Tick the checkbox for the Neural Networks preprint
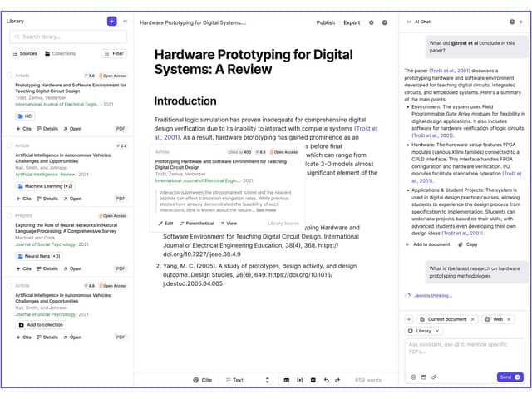This screenshot has width=532, height=399. [x=9, y=215]
